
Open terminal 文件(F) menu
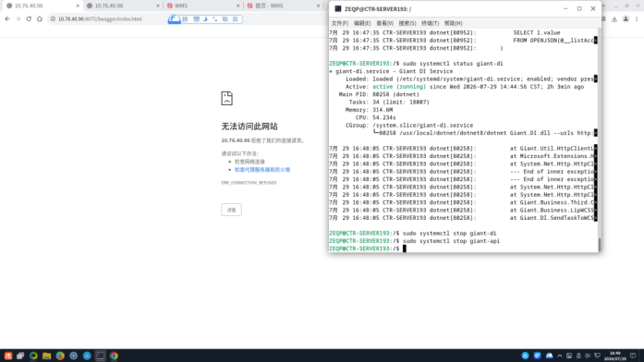click(340, 23)
